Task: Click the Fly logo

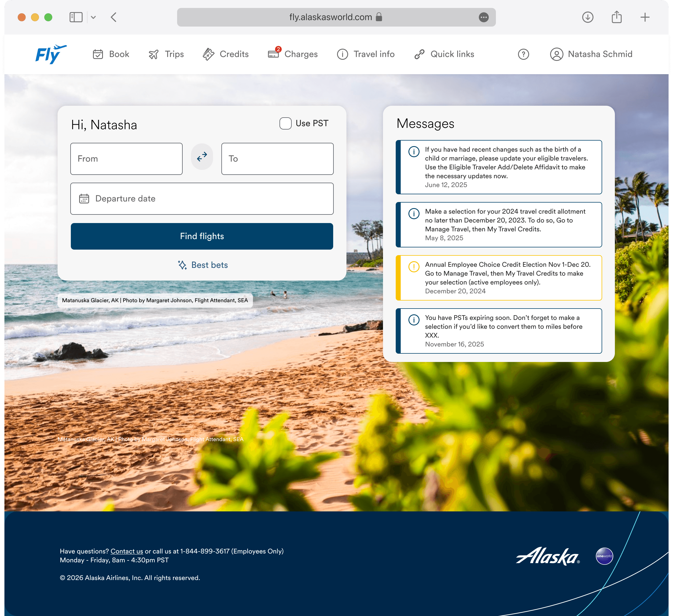Action: pos(51,54)
